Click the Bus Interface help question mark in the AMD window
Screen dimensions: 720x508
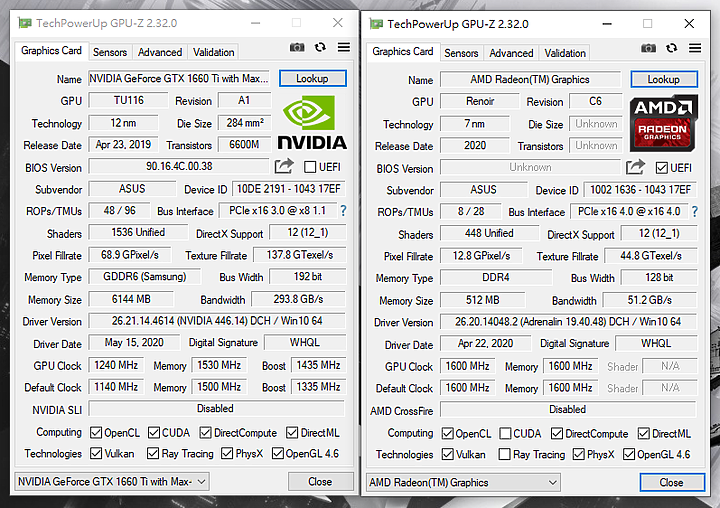(694, 212)
